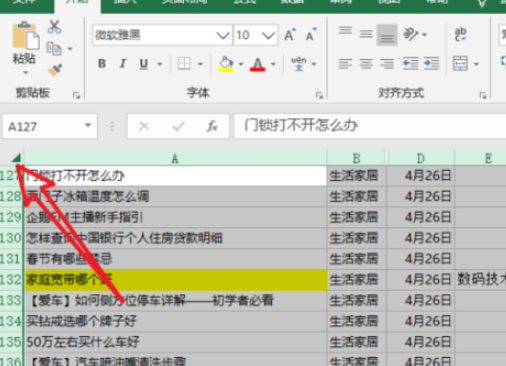Select column B header
This screenshot has width=506, height=366.
356,158
